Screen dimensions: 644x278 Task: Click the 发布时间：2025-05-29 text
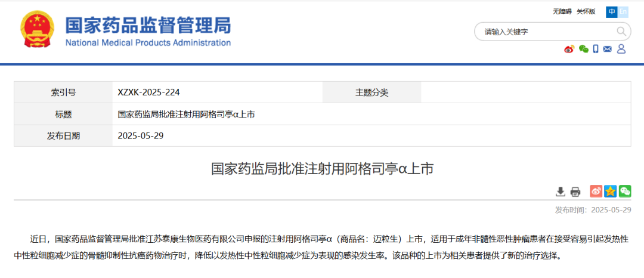[x=593, y=210]
